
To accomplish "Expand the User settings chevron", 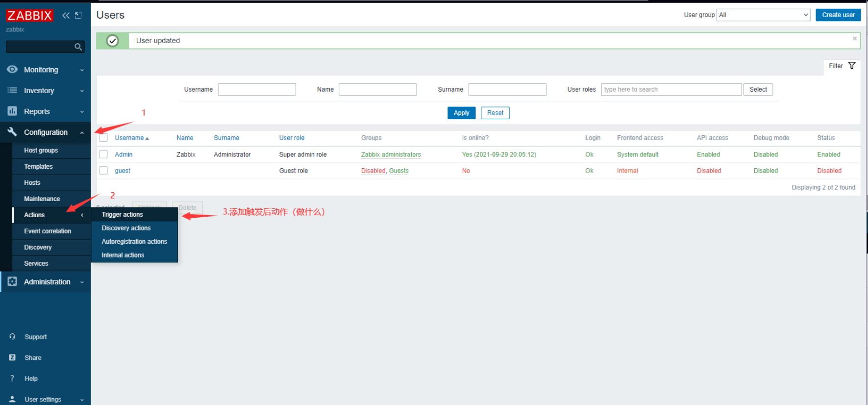I will (82, 400).
